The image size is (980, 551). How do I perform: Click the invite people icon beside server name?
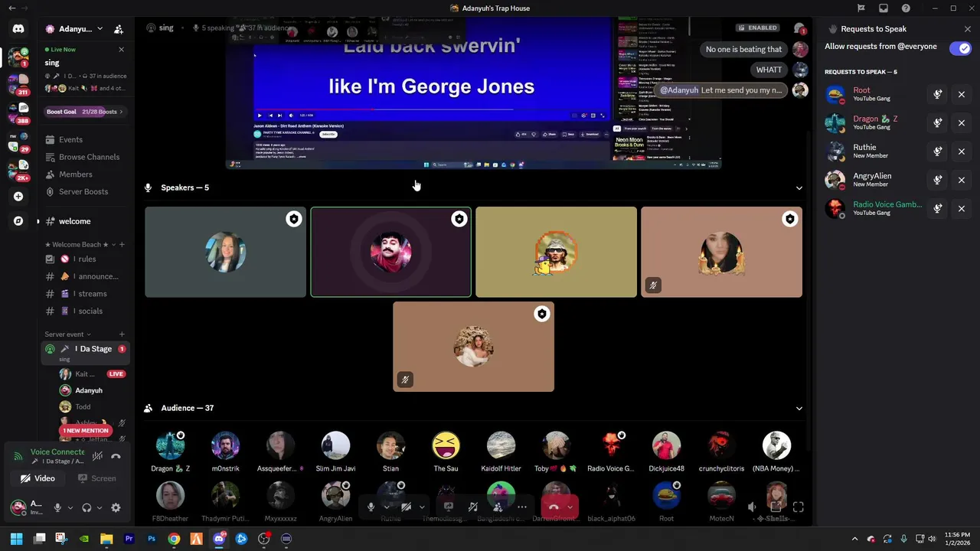(x=119, y=29)
